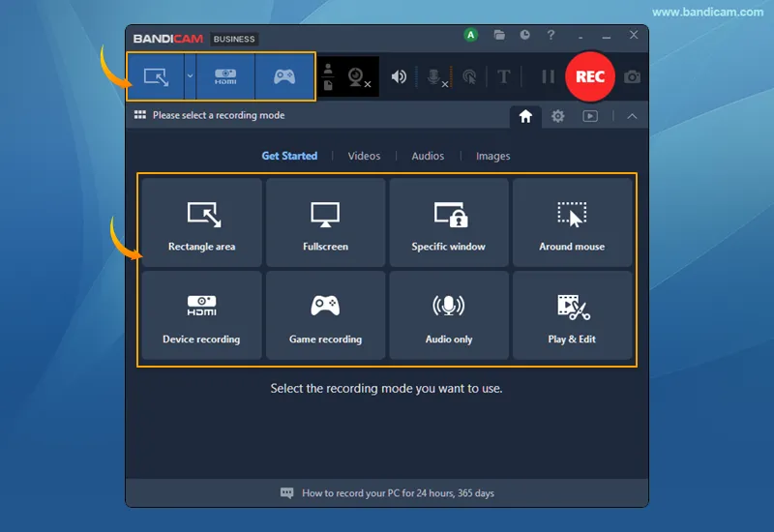Viewport: 774px width, 532px height.
Task: Switch to the Images tab
Action: click(492, 157)
